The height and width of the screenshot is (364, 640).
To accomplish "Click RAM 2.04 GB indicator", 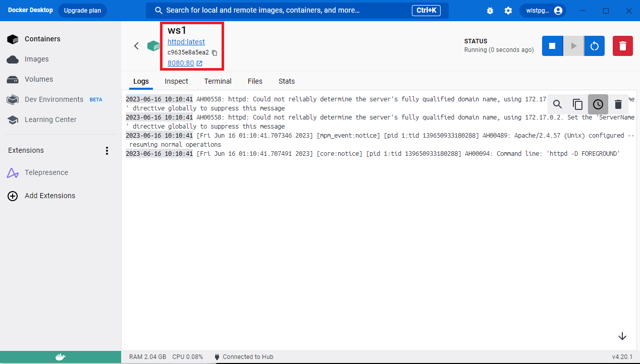I will (147, 357).
